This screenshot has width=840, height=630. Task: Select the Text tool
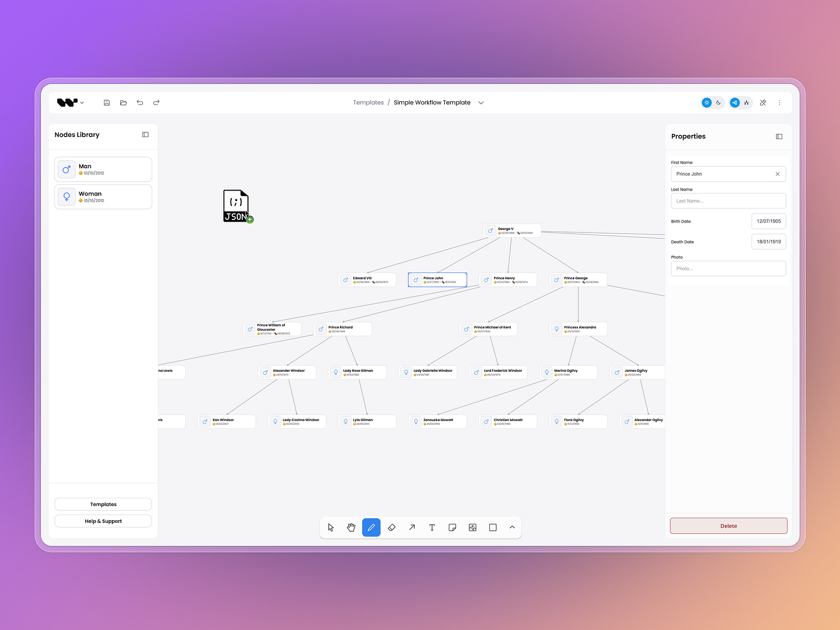[x=432, y=527]
